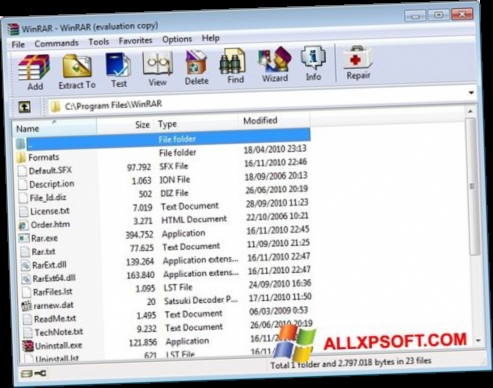Sort files by Size column header
Screen dimensions: 493x388
tap(125, 125)
